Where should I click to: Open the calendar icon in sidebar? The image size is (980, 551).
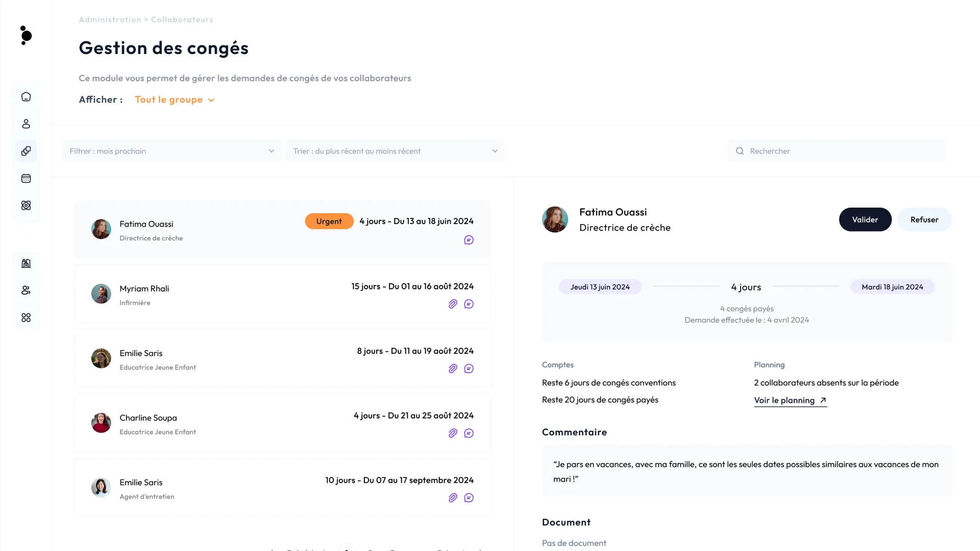tap(26, 179)
